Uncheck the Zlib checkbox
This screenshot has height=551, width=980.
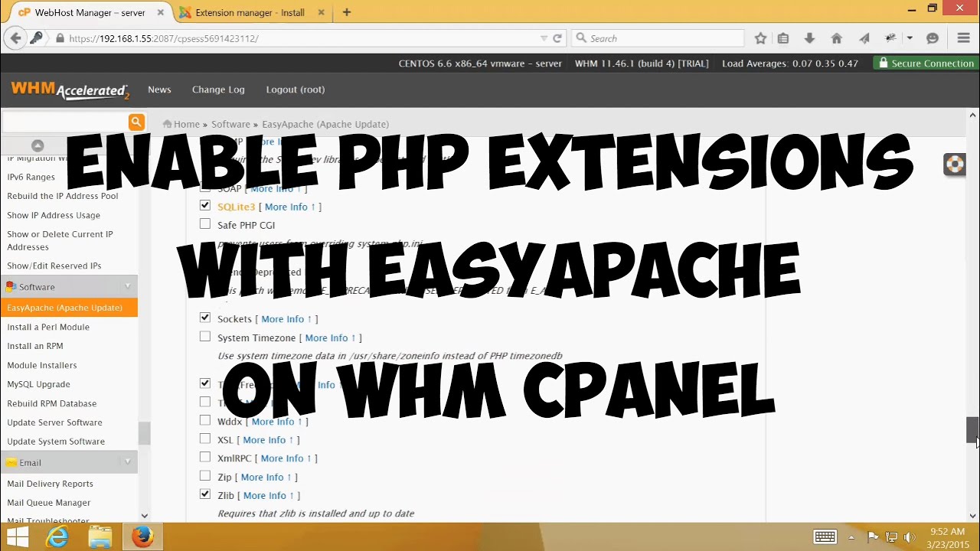coord(205,494)
